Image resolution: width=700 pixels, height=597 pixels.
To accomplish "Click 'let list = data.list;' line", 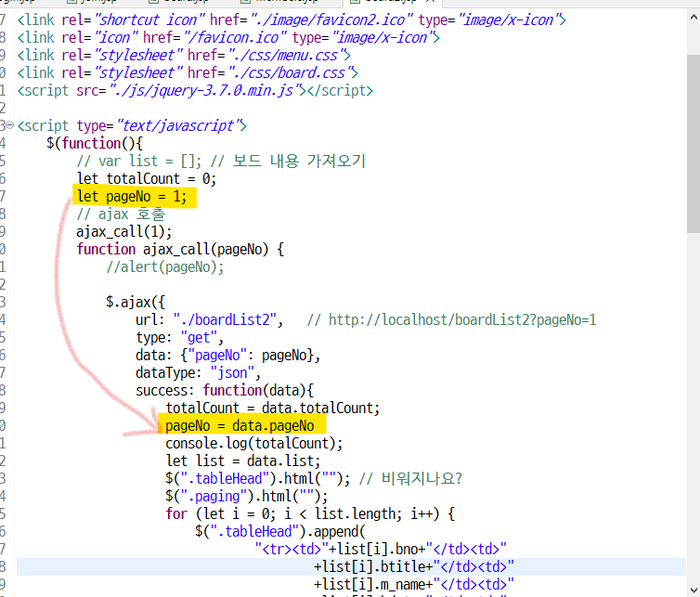I will tap(243, 461).
